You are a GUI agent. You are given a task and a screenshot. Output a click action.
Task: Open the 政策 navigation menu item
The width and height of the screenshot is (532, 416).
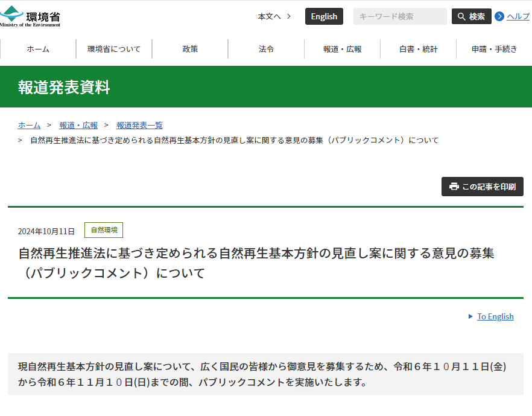(x=189, y=49)
